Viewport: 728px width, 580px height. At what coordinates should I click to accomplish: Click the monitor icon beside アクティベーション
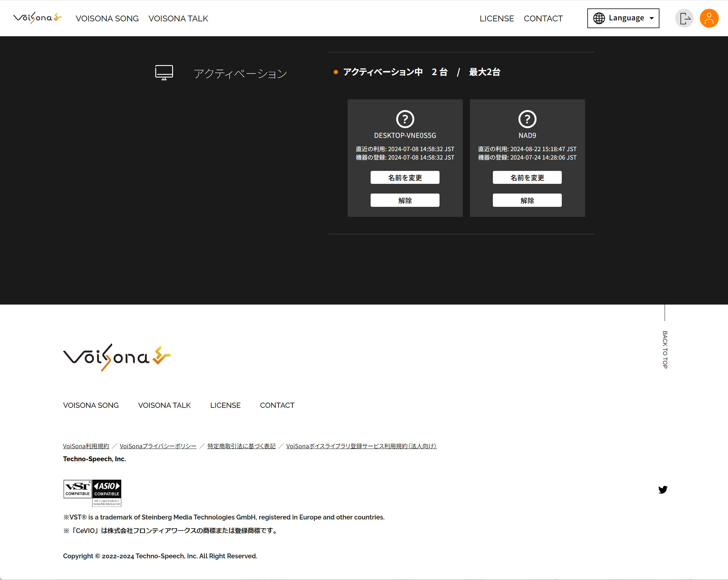(x=164, y=73)
